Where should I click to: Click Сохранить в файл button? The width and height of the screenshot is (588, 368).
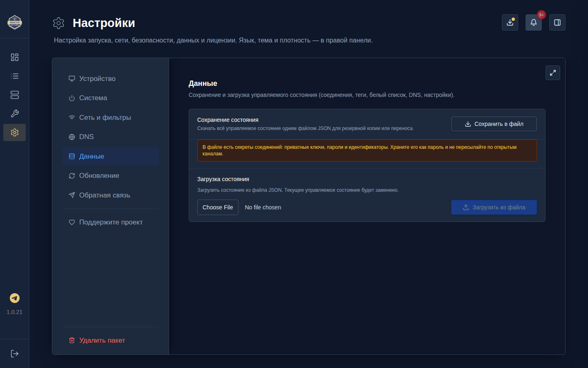coord(494,124)
